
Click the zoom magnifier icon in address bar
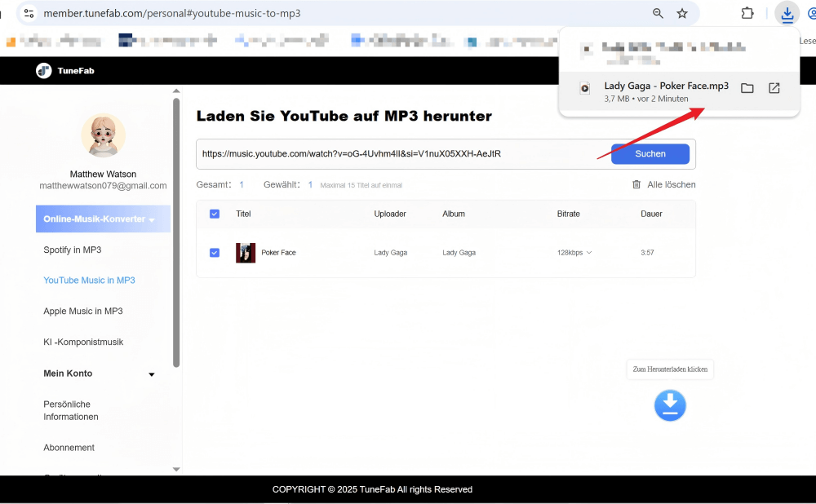click(x=658, y=14)
